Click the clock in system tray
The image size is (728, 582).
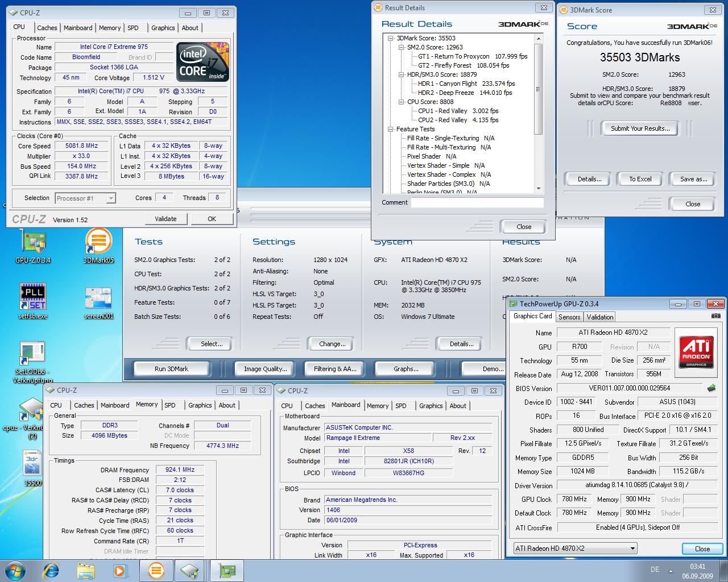697,571
